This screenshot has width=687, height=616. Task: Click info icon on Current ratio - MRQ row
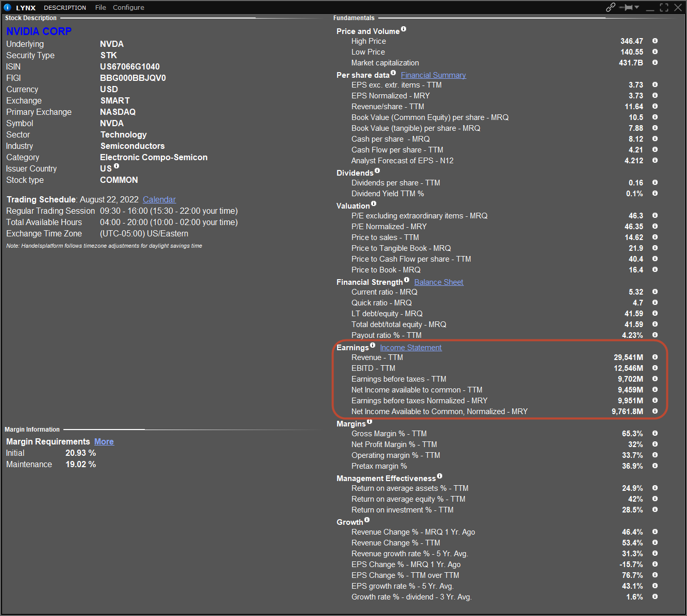coord(655,292)
